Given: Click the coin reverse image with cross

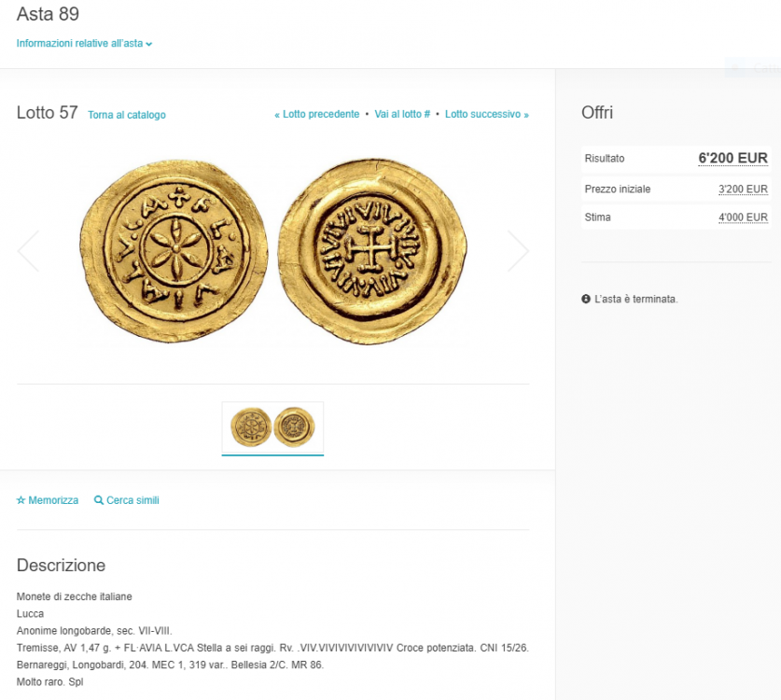Looking at the screenshot, I should (371, 250).
